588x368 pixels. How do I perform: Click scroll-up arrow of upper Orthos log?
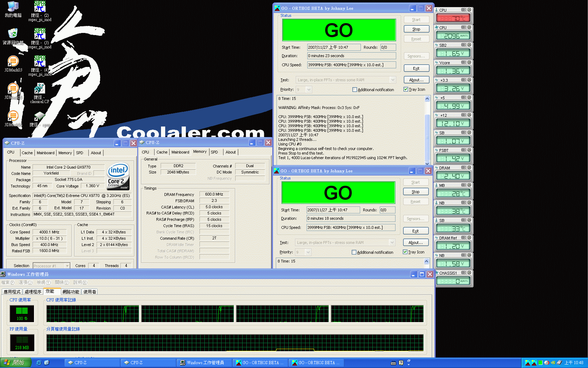[427, 99]
